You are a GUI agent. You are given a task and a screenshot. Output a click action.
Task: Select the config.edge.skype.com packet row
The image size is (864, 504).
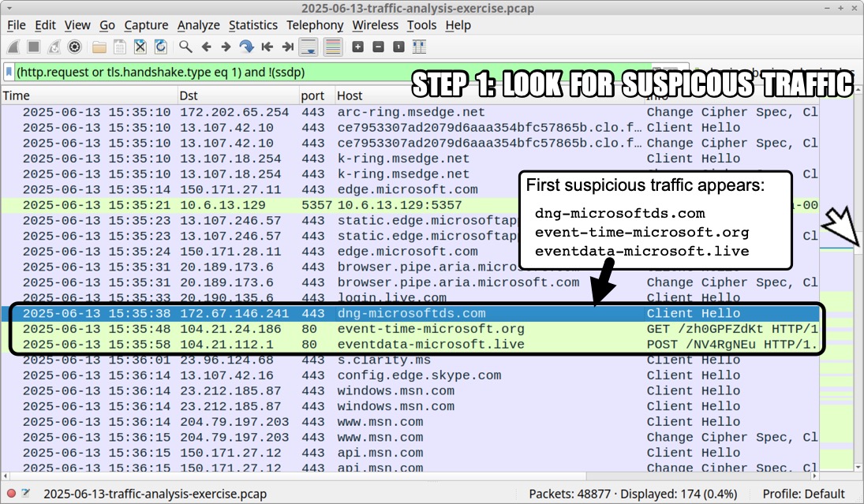(x=410, y=375)
